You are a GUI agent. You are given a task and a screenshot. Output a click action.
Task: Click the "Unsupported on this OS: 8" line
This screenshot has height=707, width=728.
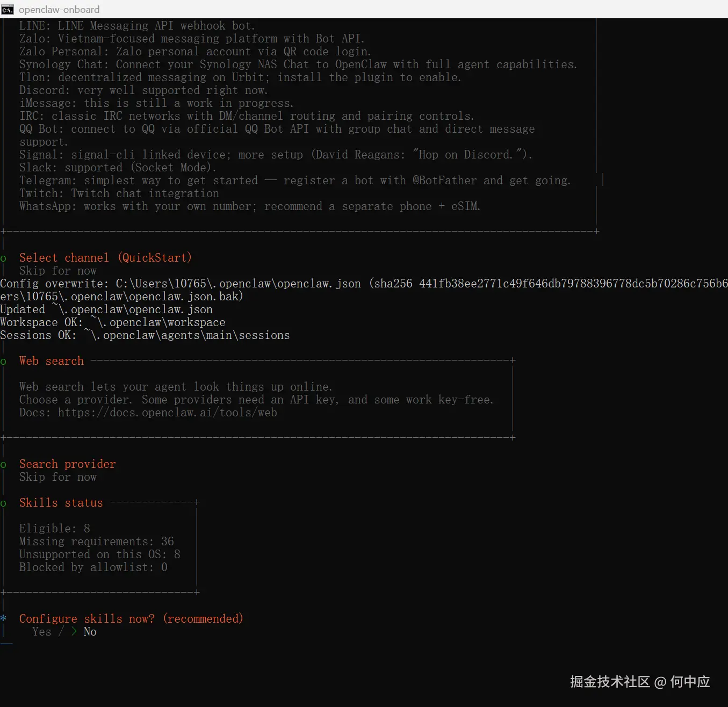[100, 554]
